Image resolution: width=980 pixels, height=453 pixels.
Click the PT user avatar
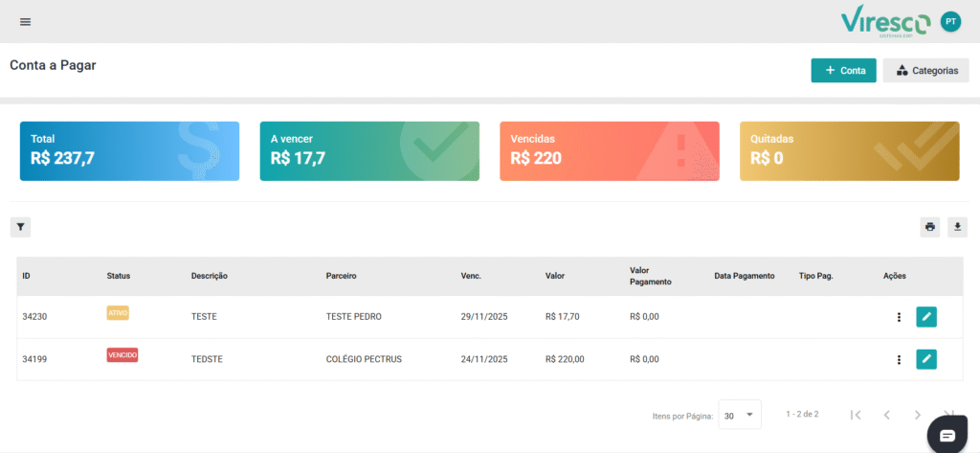[950, 21]
